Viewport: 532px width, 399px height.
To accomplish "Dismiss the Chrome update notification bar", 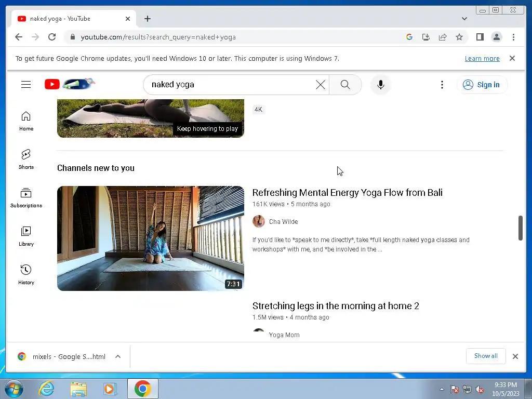I will pos(512,58).
